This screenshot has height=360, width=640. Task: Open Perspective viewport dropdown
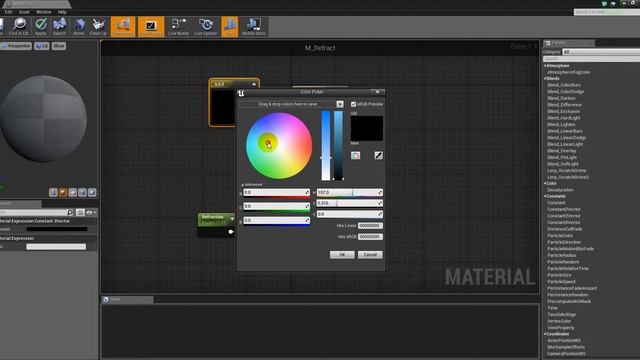16,46
